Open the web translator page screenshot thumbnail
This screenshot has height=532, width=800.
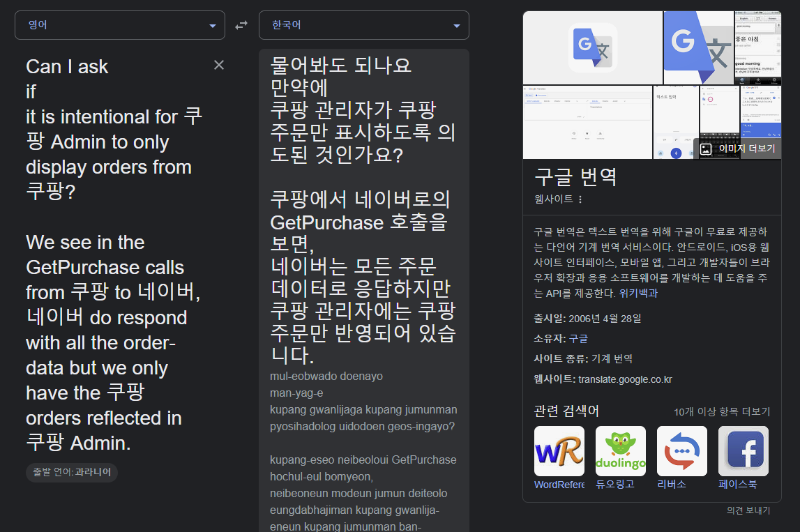588,123
